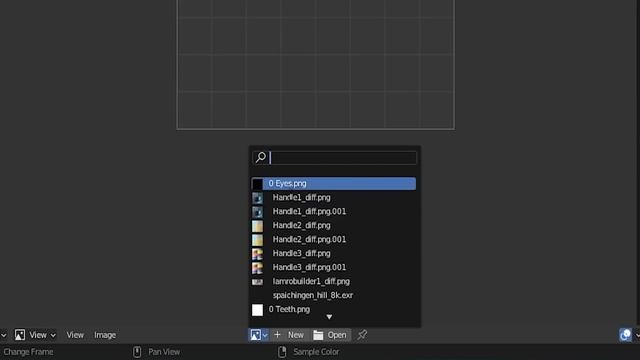Click the Iamrobuilder1_diff.png thumbnail icon
The image size is (640, 360).
[x=257, y=282]
